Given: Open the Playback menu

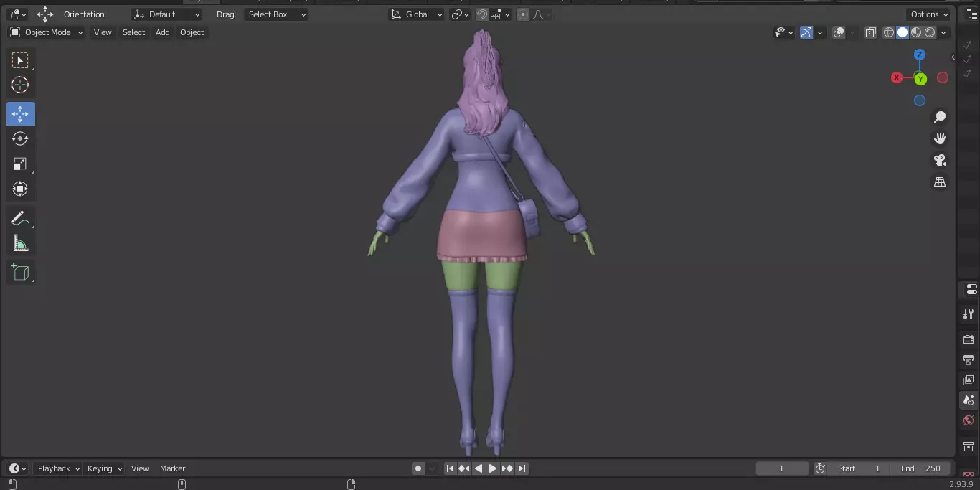Looking at the screenshot, I should click(58, 468).
